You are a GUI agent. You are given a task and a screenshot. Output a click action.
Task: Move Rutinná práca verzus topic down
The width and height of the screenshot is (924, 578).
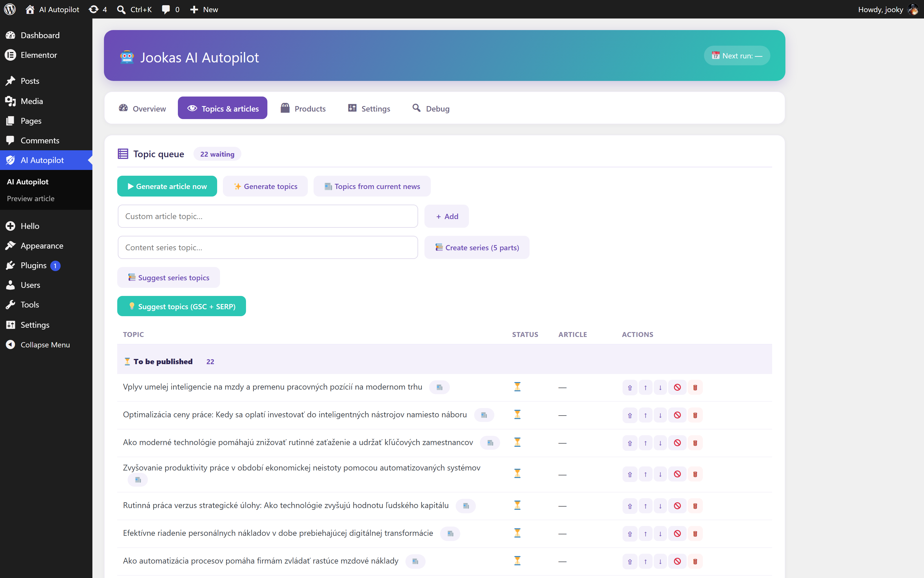point(660,506)
